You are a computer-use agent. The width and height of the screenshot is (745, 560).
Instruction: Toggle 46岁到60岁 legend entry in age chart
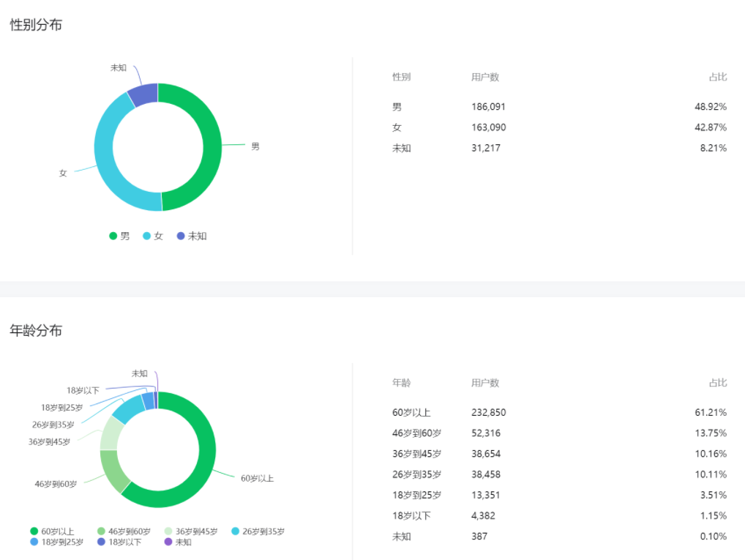click(124, 531)
